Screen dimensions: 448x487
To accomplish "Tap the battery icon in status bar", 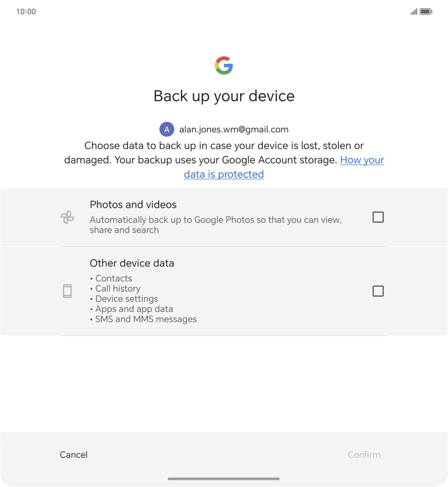I will (426, 11).
